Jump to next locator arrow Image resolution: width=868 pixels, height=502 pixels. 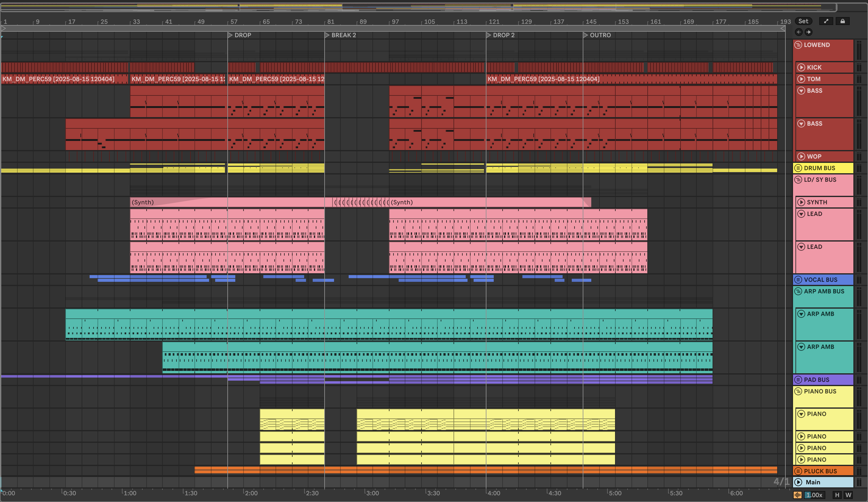(x=808, y=32)
